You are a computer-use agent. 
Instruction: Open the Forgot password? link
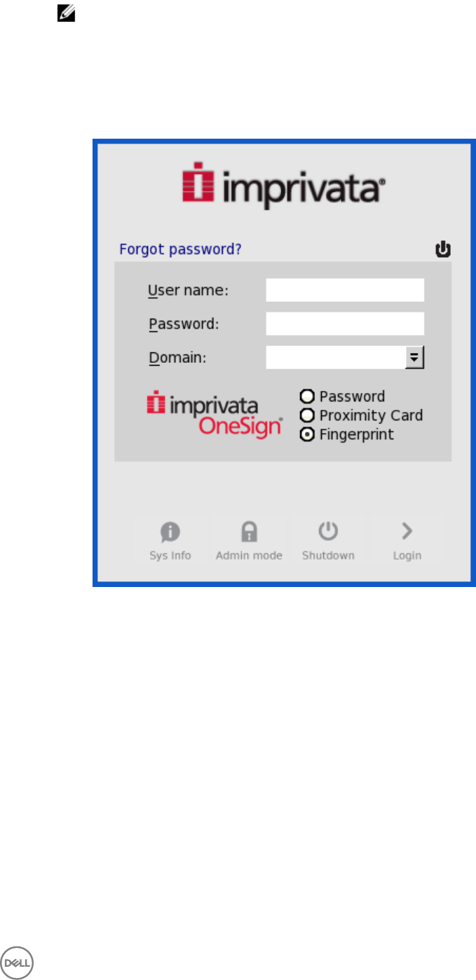click(181, 249)
